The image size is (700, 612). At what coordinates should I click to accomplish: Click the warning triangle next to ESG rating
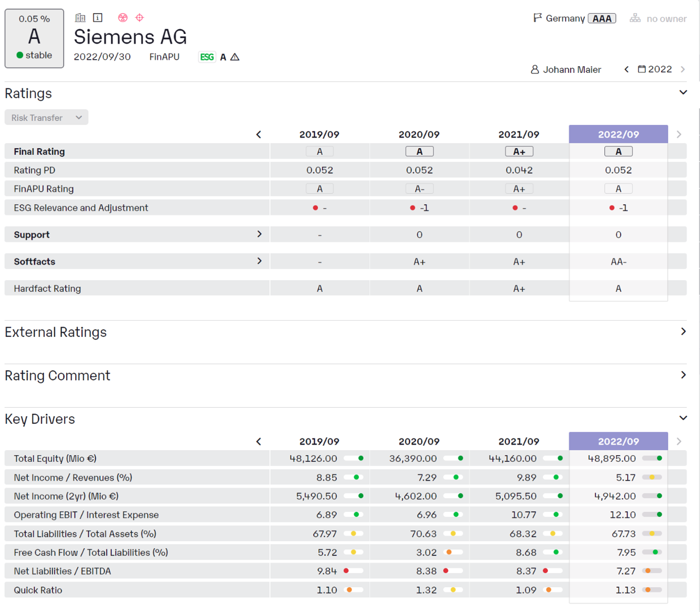pyautogui.click(x=235, y=57)
